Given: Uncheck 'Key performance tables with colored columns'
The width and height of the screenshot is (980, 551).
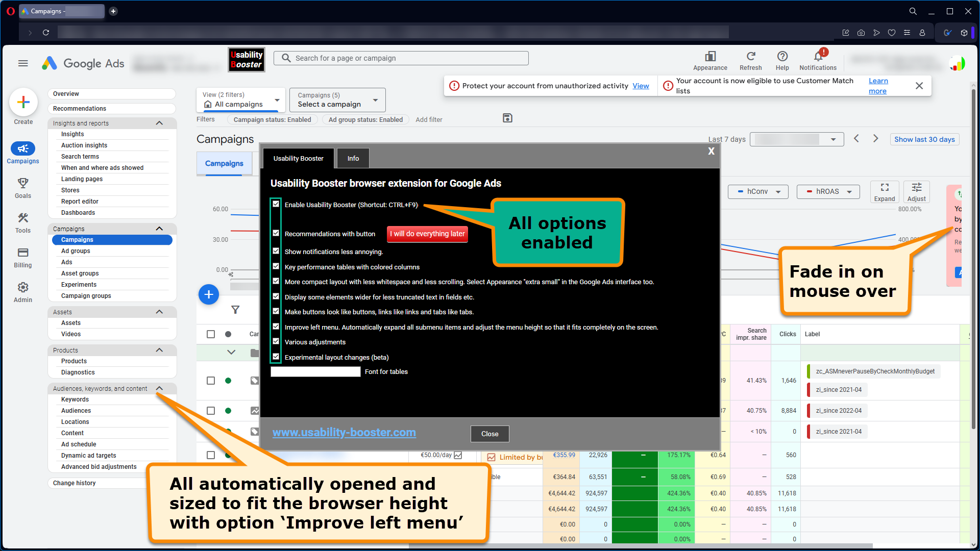Looking at the screenshot, I should [276, 266].
